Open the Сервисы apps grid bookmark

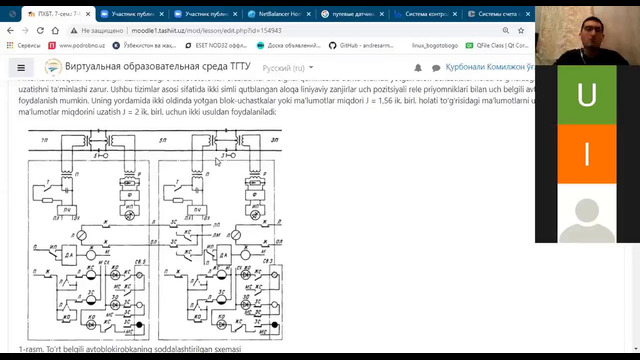coord(23,45)
